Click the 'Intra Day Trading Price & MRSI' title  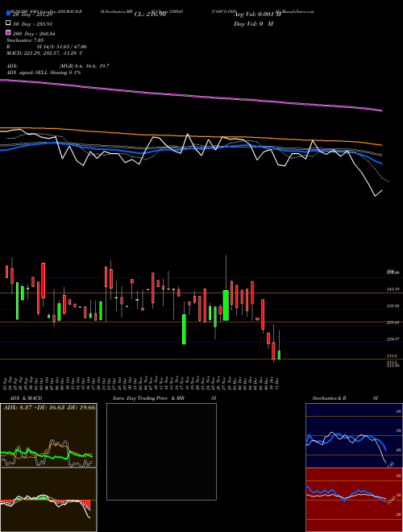coord(164,398)
